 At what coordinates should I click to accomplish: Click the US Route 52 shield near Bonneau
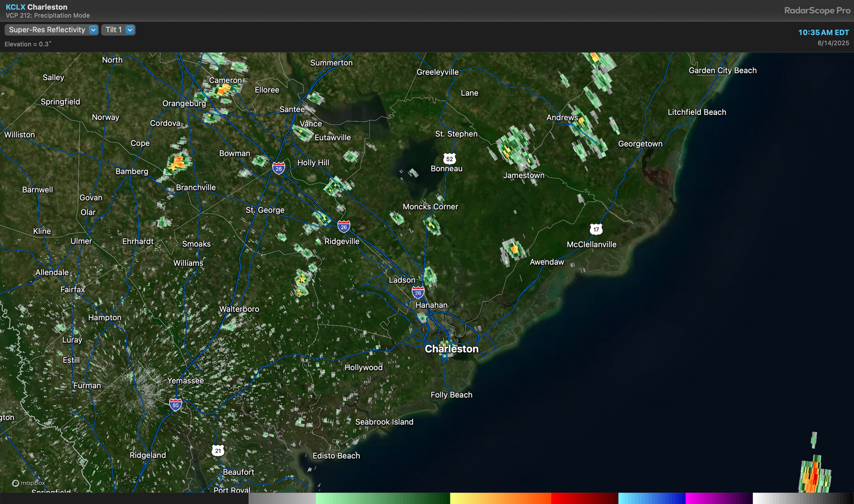pyautogui.click(x=450, y=159)
